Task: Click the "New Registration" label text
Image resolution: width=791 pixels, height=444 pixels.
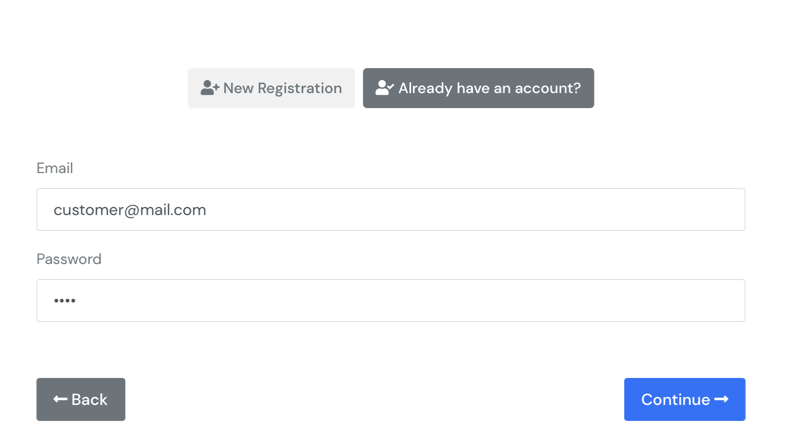Action: click(x=282, y=88)
